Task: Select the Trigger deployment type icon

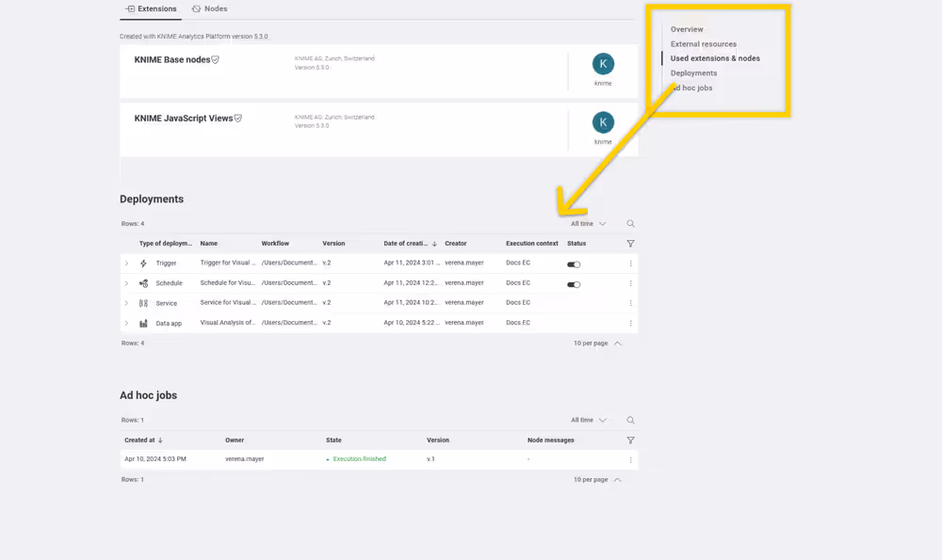Action: point(143,264)
